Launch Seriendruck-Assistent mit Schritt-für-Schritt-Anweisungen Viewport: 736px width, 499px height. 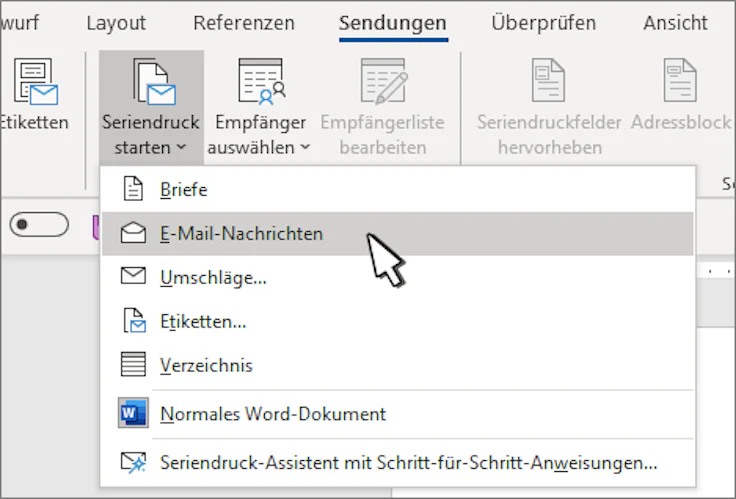tap(397, 462)
